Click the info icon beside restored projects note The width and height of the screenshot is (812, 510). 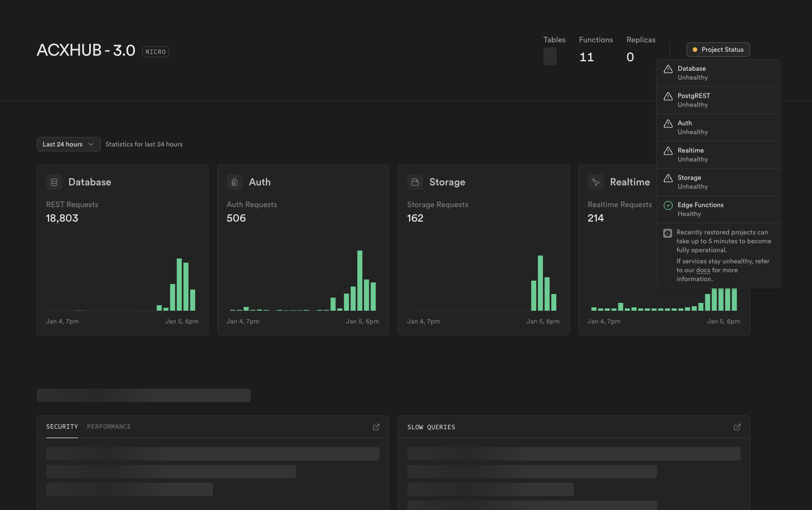click(668, 233)
